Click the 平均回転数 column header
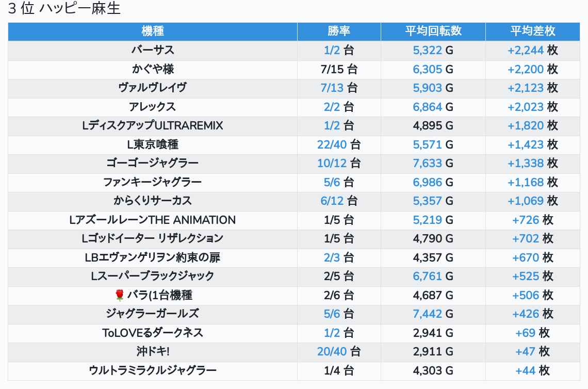588x389 pixels. tap(433, 31)
